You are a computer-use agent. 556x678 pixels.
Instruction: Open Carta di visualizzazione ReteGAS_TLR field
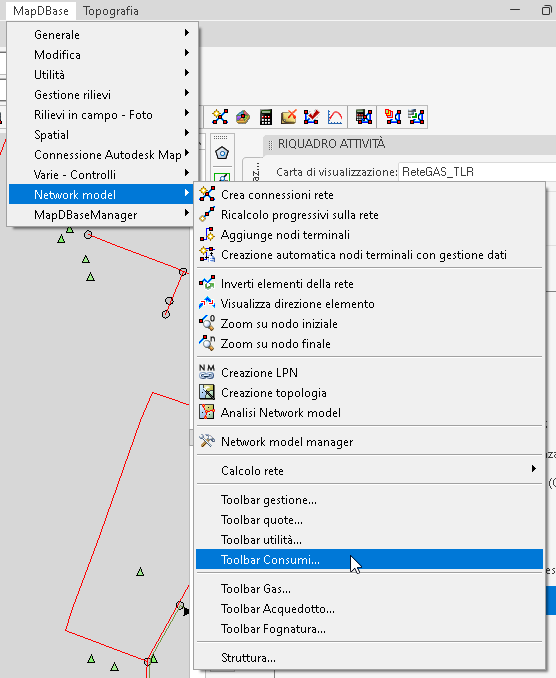point(477,172)
